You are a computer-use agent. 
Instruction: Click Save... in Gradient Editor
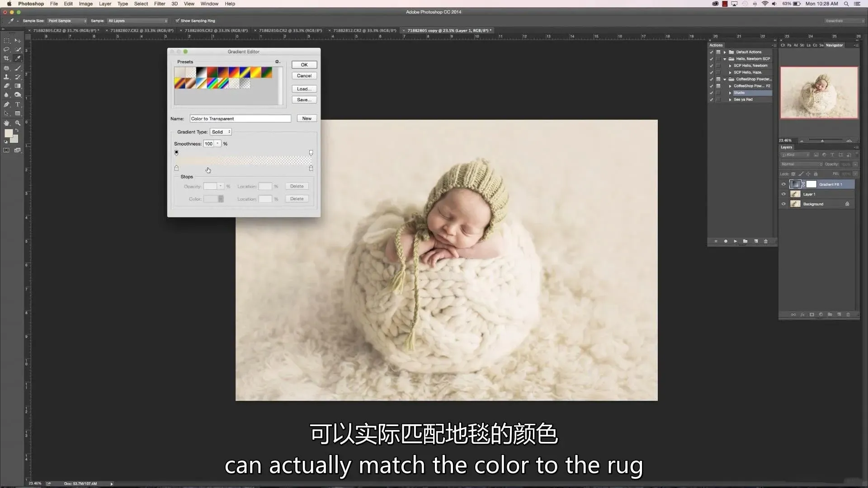[304, 100]
